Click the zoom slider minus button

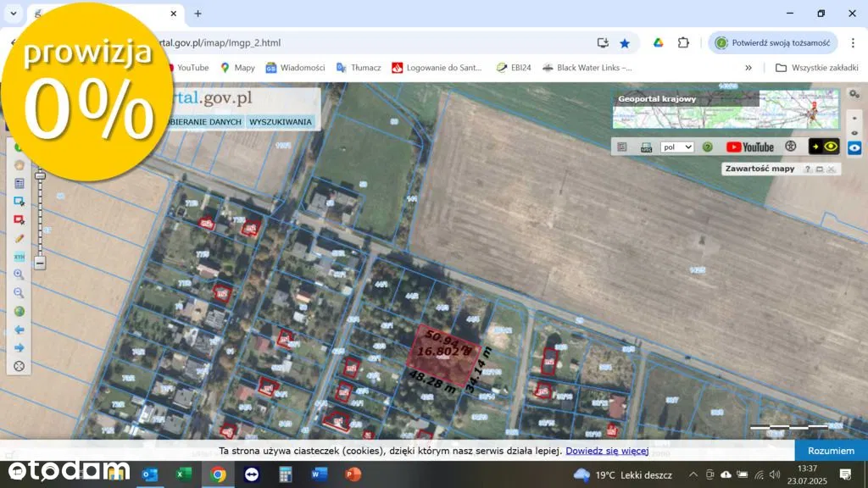coord(40,263)
